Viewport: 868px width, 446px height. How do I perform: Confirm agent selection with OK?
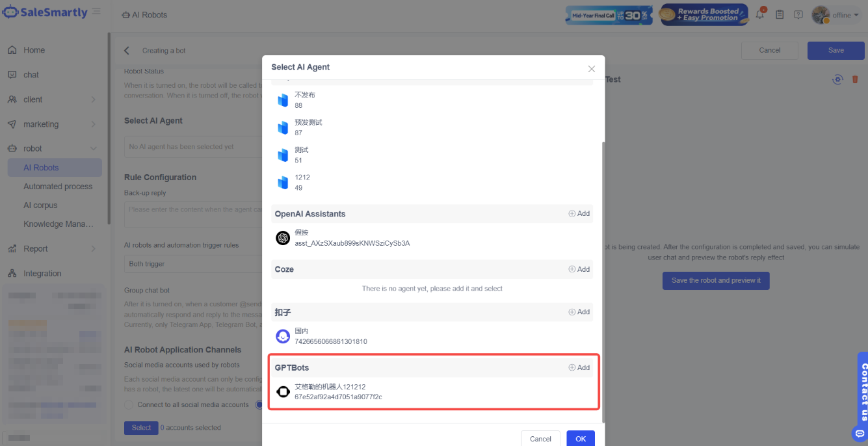tap(580, 438)
